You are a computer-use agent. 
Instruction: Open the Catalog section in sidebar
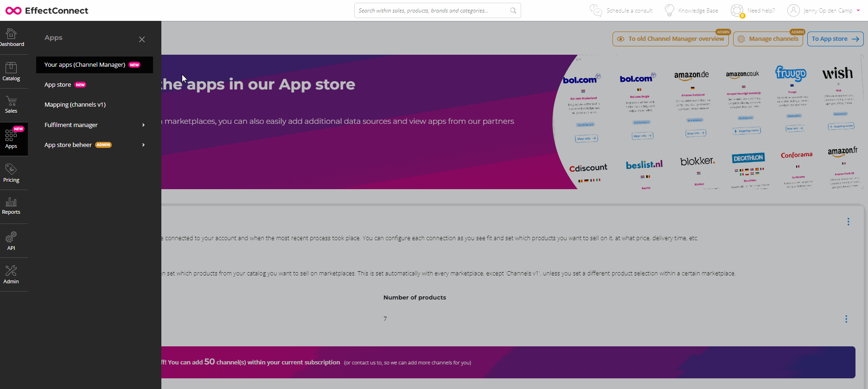[x=11, y=71]
